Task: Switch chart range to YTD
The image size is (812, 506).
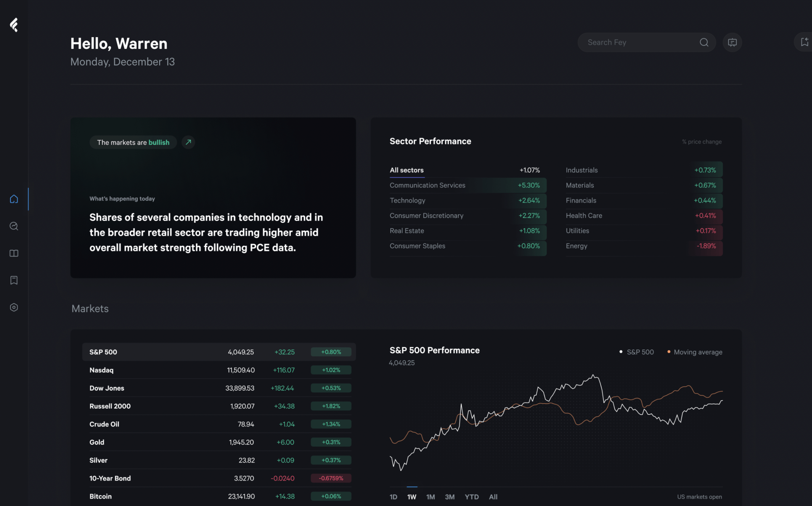Action: click(x=471, y=497)
